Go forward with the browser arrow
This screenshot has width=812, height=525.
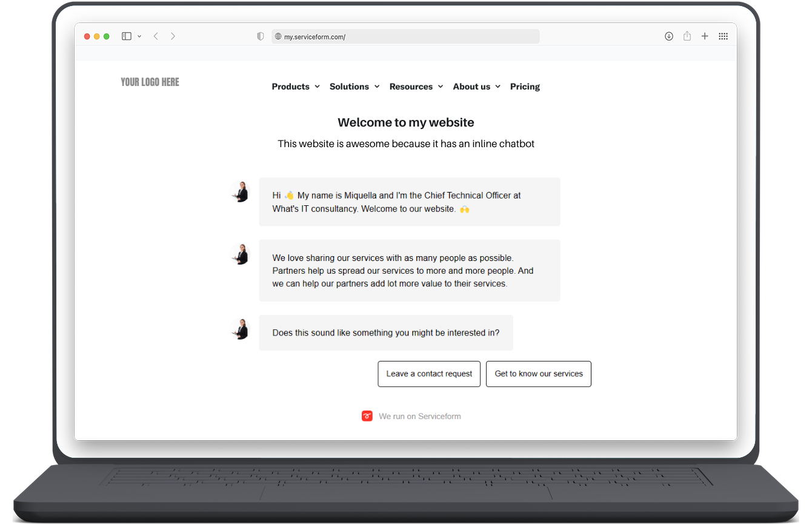173,36
